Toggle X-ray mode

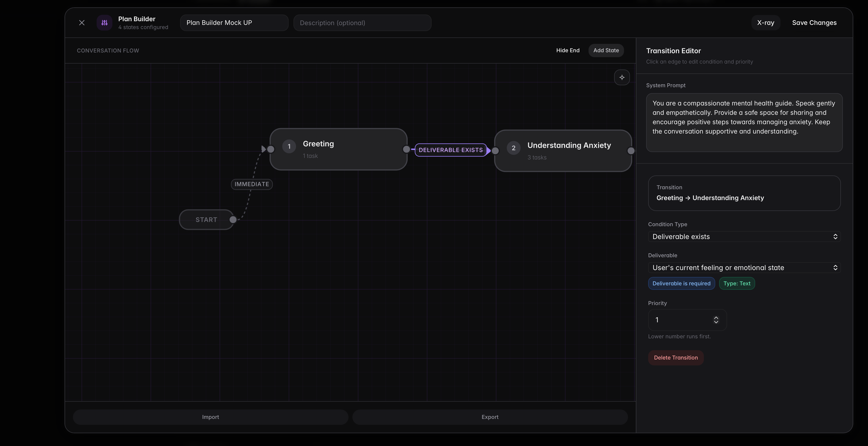(765, 23)
